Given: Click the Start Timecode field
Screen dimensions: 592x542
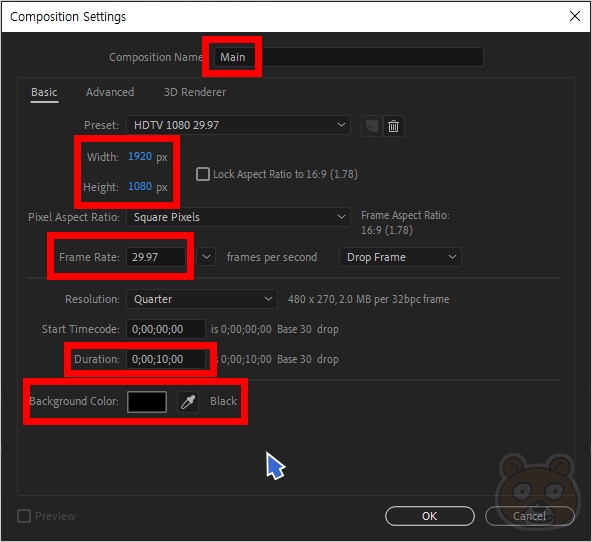Looking at the screenshot, I should [166, 329].
